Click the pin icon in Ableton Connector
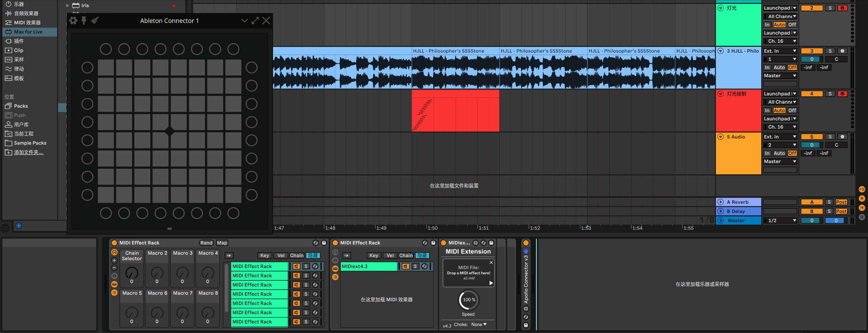 84,21
